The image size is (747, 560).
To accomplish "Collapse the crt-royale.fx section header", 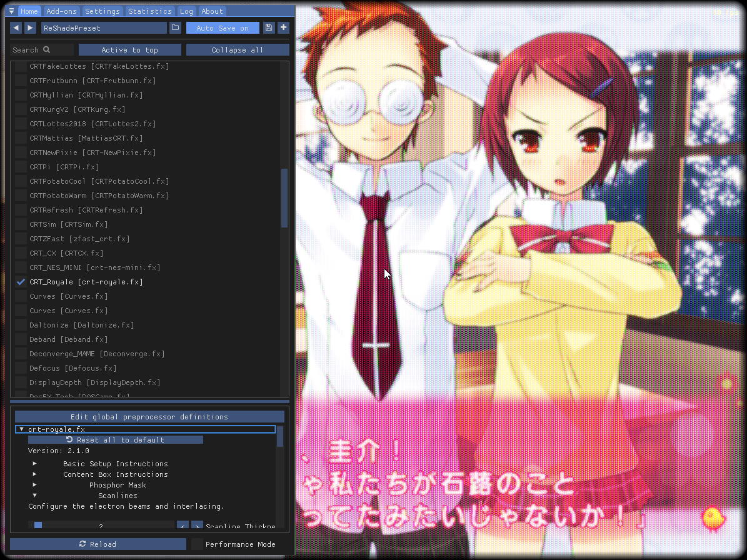I will [145, 429].
